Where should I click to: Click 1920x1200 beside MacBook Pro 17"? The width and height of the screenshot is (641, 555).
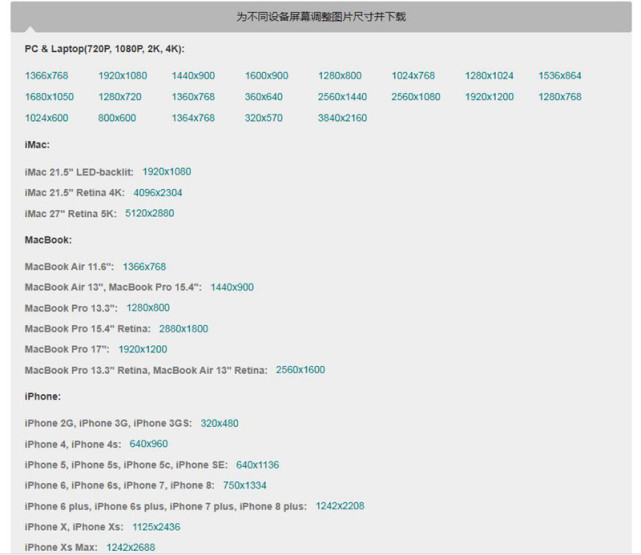tap(143, 349)
